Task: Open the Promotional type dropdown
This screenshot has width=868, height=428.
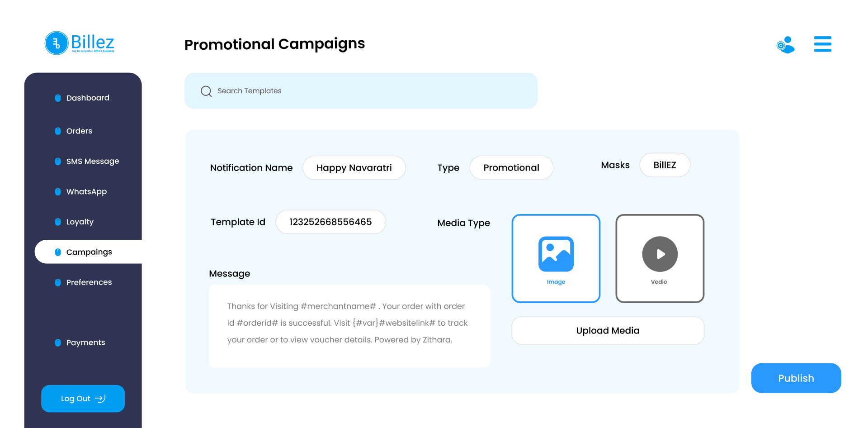Action: 511,168
